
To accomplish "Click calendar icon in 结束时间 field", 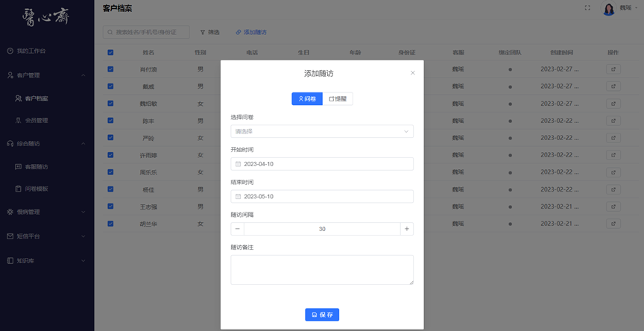I will tap(238, 196).
